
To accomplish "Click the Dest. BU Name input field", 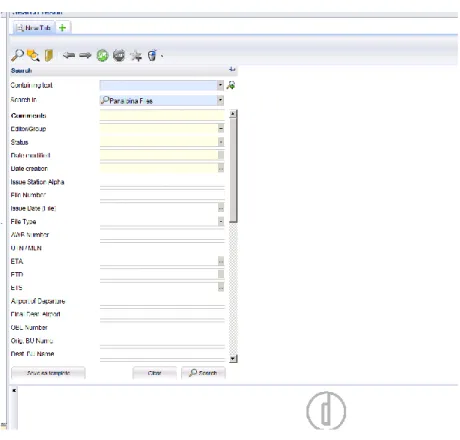I will point(162,354).
